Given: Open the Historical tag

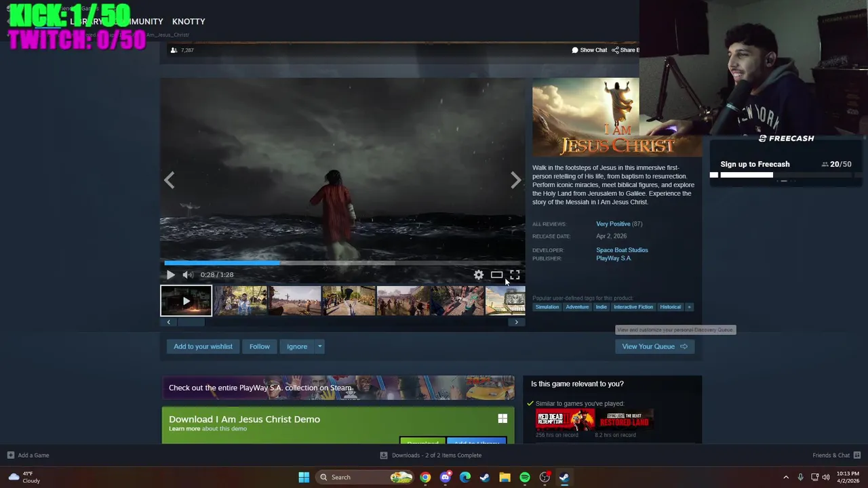Looking at the screenshot, I should coord(671,307).
